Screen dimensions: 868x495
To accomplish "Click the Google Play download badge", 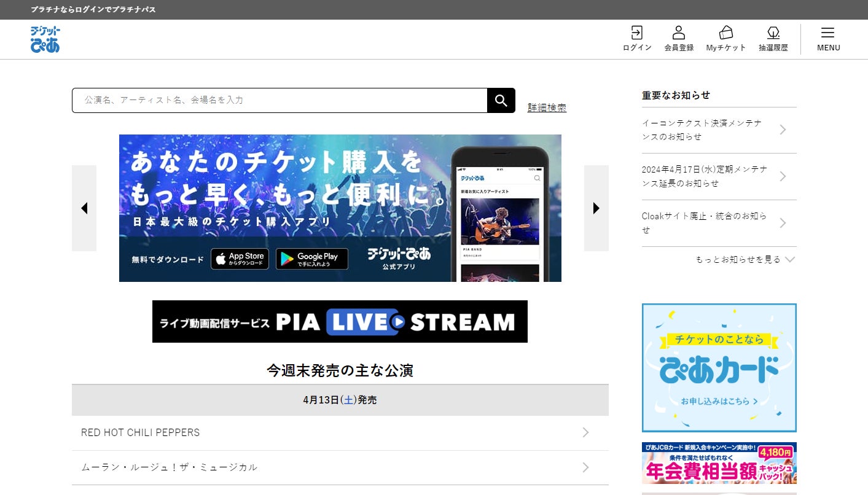I will click(312, 259).
